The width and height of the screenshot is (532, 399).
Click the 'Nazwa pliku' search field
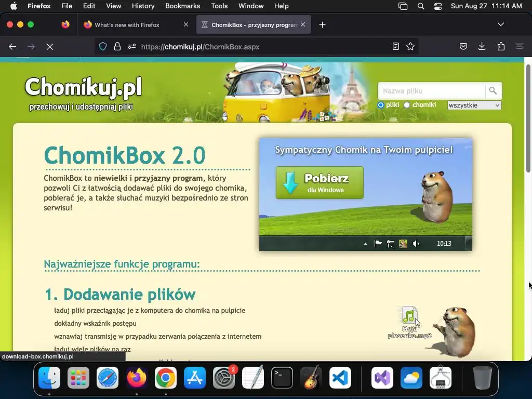pos(432,90)
